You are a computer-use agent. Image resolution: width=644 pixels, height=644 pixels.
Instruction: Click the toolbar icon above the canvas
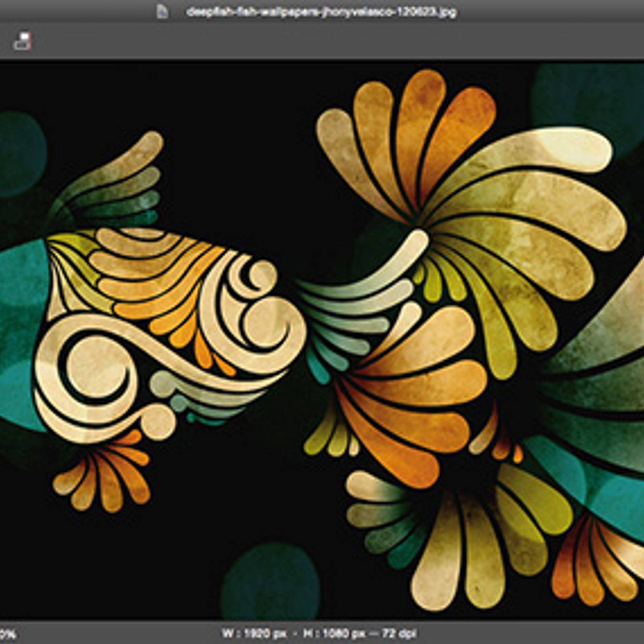click(23, 41)
